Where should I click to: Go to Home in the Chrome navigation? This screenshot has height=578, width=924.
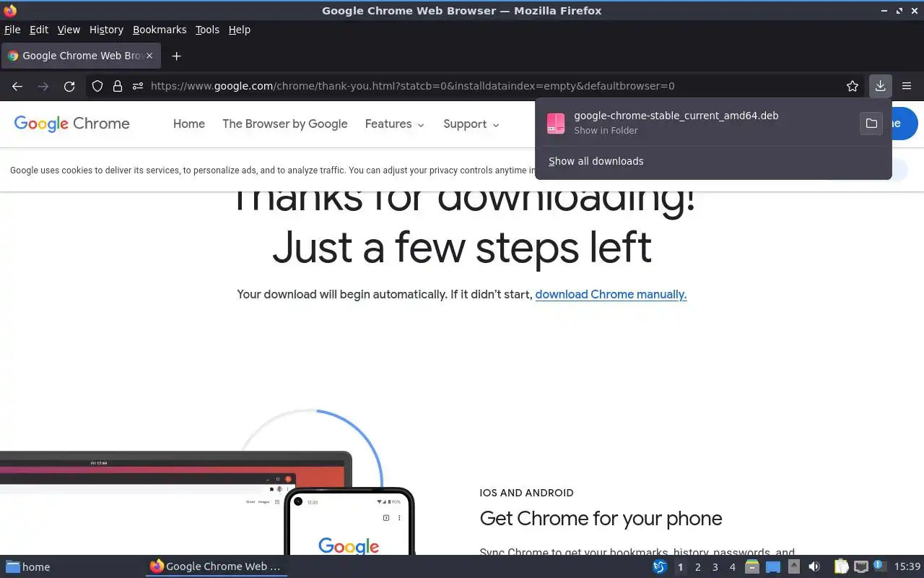pos(189,124)
